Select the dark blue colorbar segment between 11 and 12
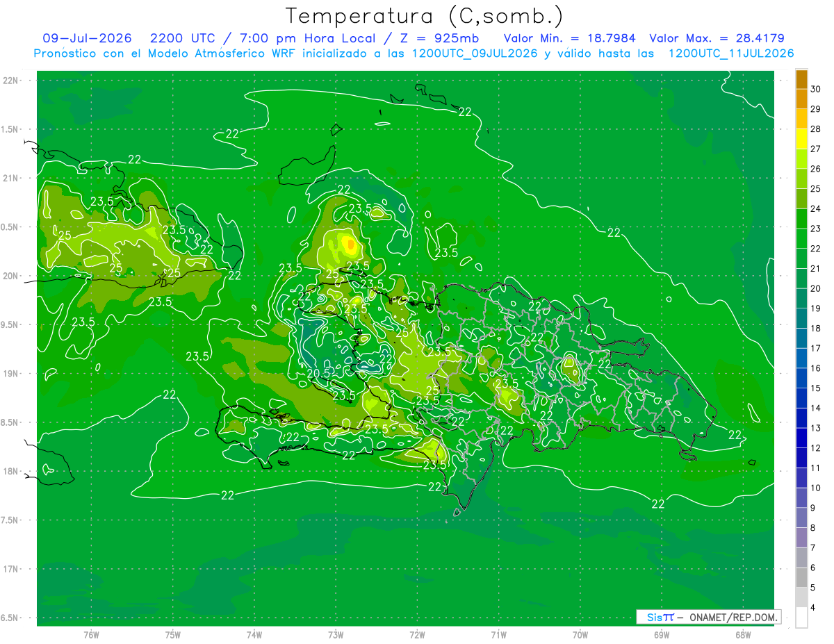The height and width of the screenshot is (644, 834). pos(801,459)
